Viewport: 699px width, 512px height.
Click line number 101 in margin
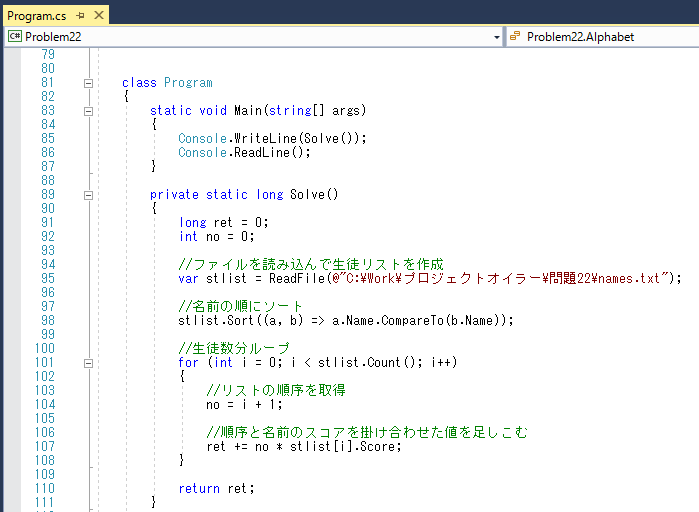[45, 362]
